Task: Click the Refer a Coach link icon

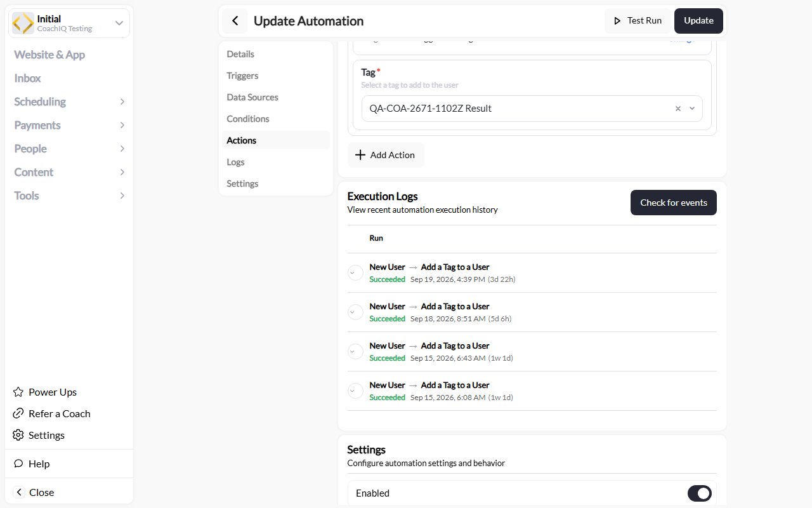Action: 18,413
